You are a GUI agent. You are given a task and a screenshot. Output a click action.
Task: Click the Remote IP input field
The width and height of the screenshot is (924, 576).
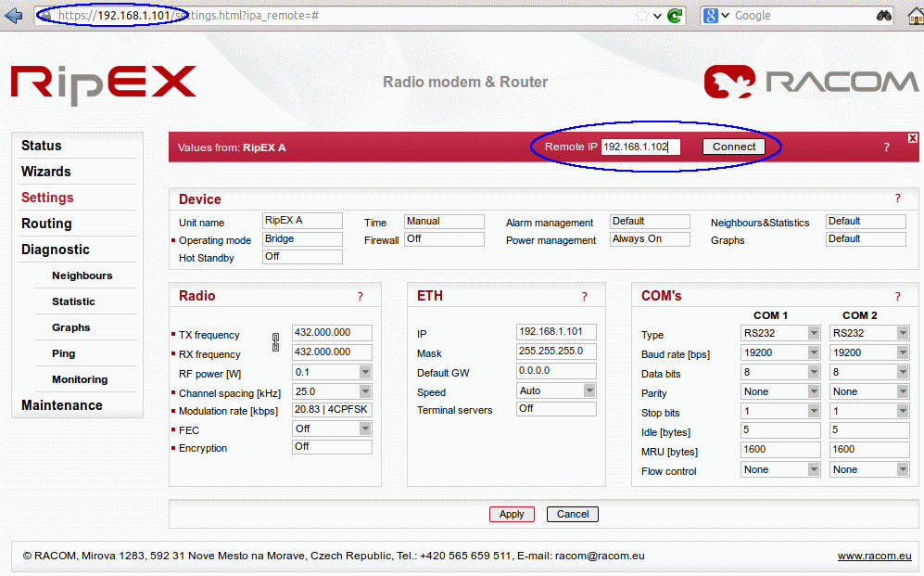(x=640, y=147)
